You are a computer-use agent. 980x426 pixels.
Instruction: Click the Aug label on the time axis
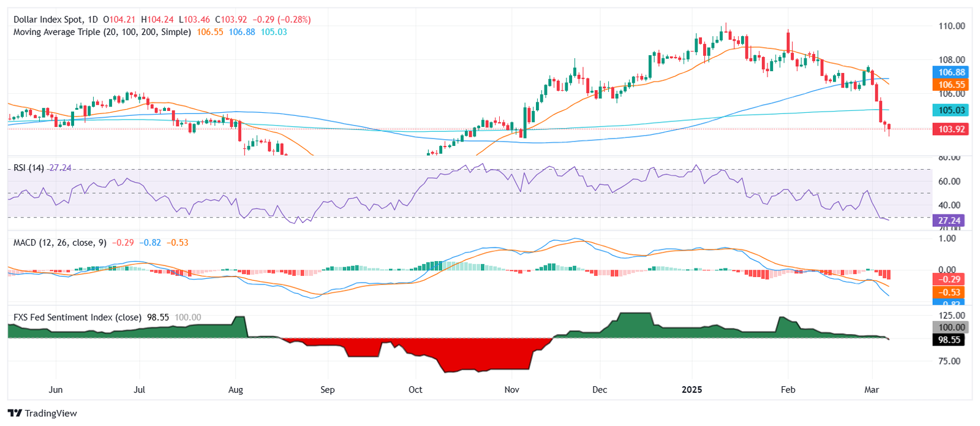235,390
